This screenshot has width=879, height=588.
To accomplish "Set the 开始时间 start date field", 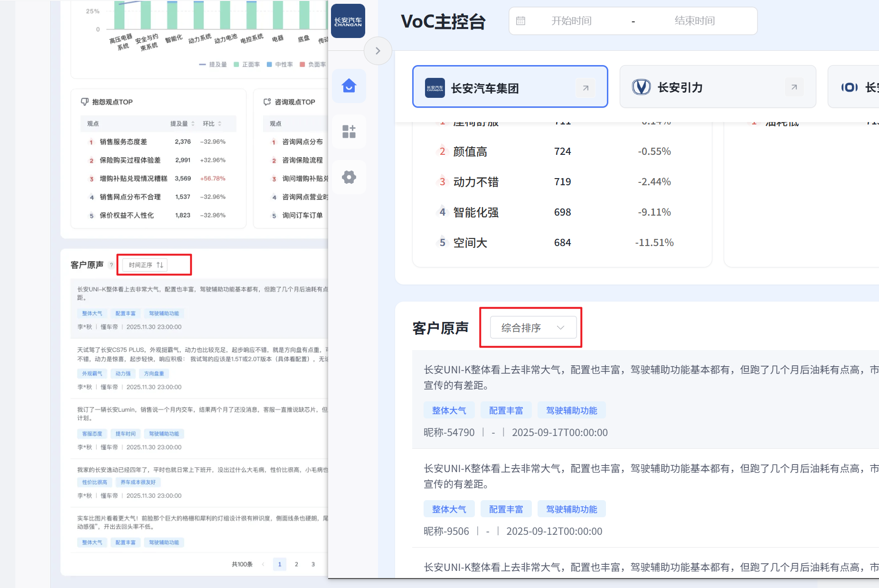I will point(571,21).
